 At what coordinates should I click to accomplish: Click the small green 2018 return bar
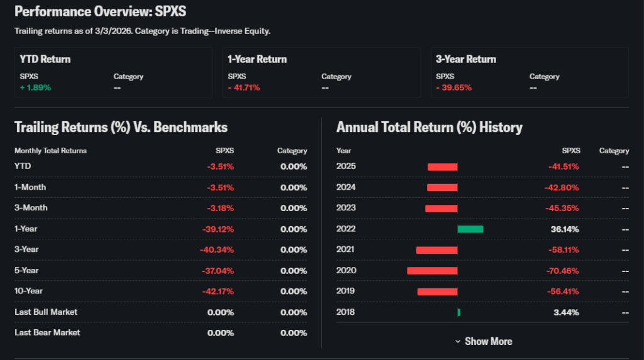(x=459, y=312)
